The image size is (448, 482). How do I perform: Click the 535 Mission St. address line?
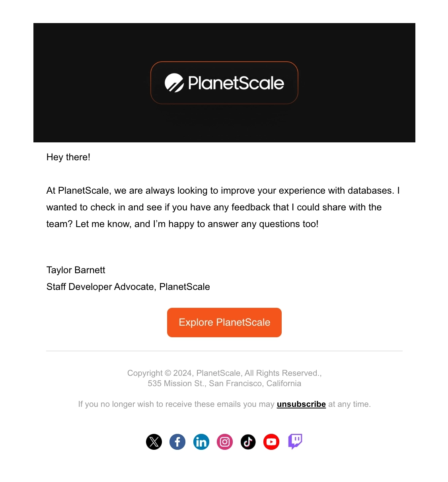pos(224,383)
